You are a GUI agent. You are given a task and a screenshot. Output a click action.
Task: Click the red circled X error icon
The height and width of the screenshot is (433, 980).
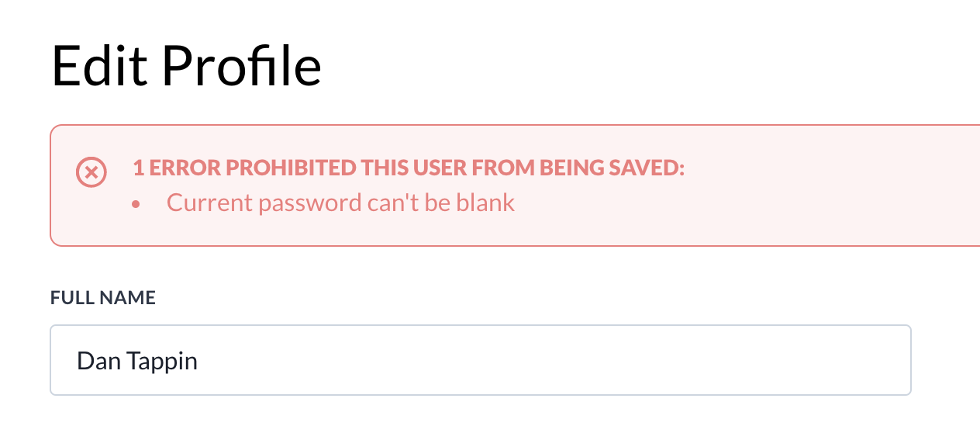pyautogui.click(x=91, y=171)
